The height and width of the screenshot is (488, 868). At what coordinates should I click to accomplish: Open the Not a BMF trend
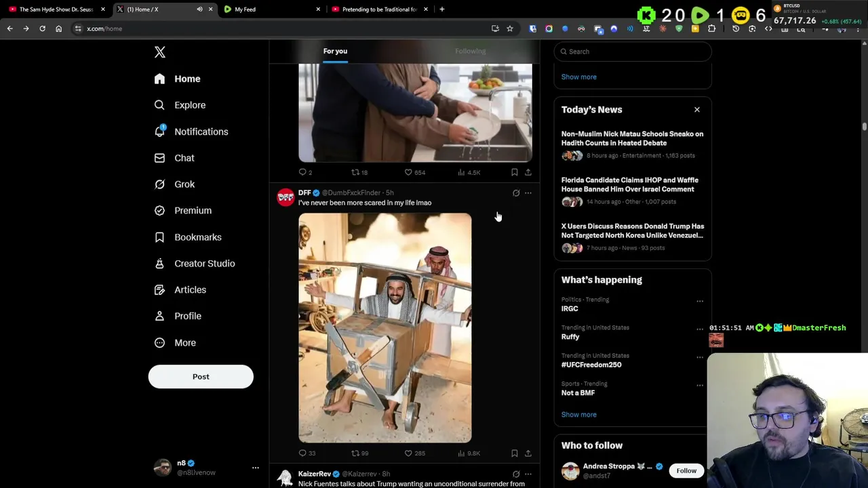[x=578, y=393]
